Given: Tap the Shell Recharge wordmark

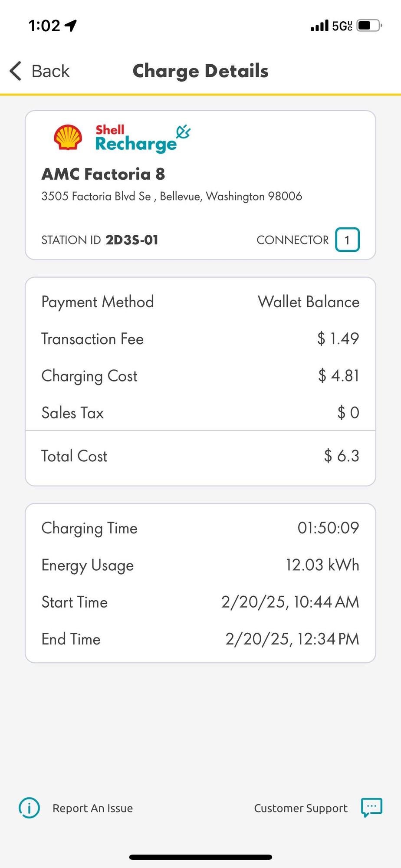Looking at the screenshot, I should [135, 139].
